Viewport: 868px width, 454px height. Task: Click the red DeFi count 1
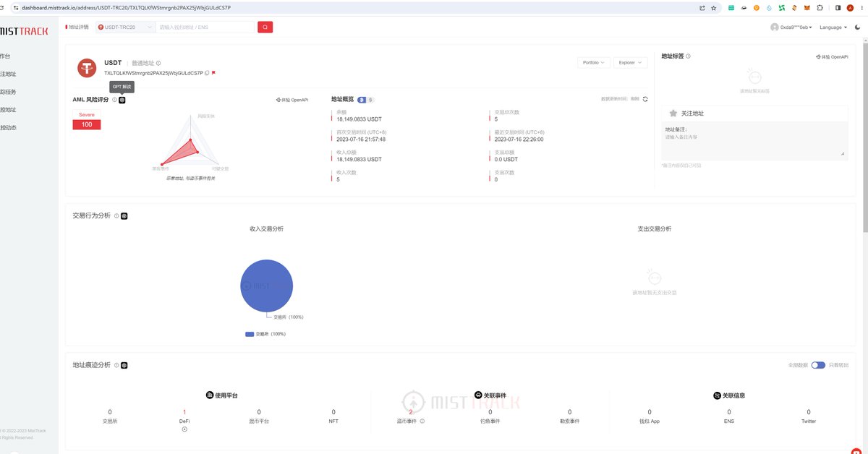(x=184, y=412)
